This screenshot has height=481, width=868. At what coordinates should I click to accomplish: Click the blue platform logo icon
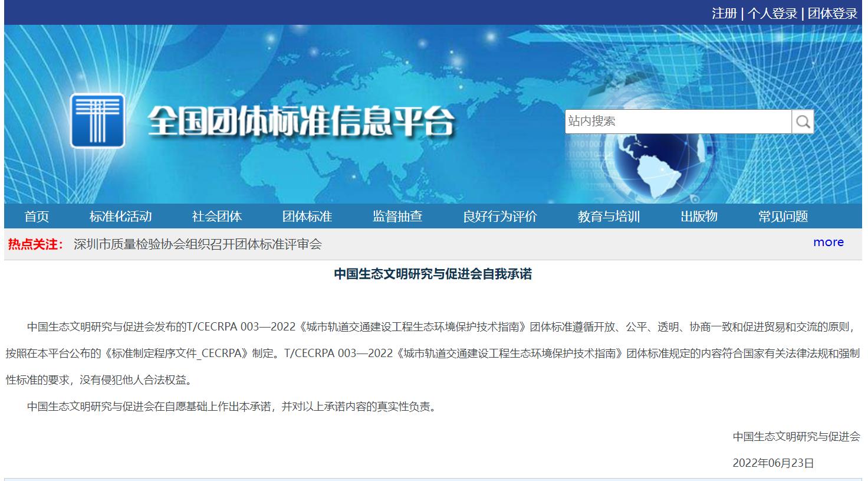coord(97,120)
